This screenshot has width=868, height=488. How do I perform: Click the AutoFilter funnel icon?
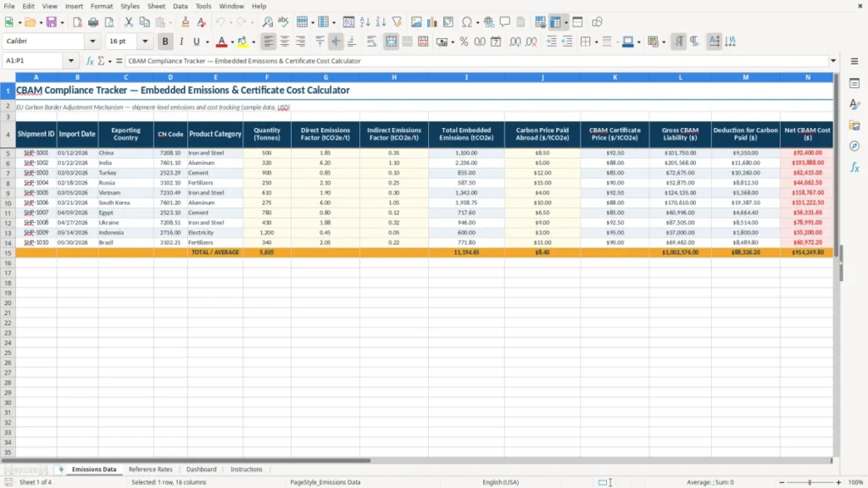pyautogui.click(x=397, y=22)
